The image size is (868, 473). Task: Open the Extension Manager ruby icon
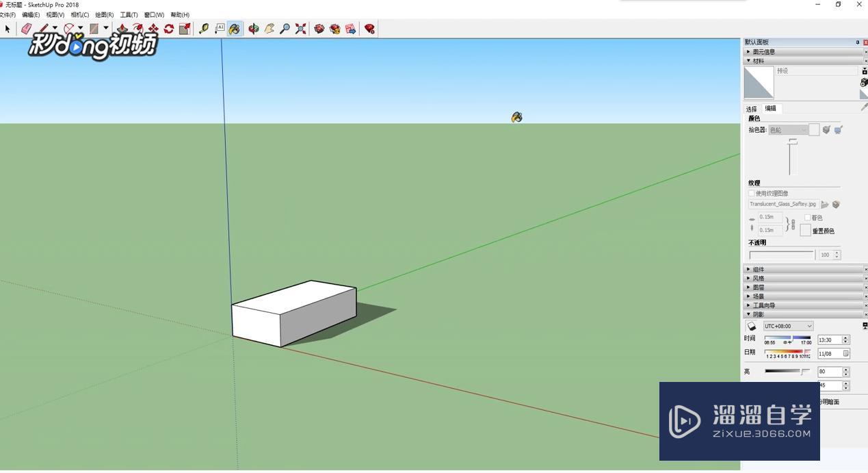[x=369, y=29]
